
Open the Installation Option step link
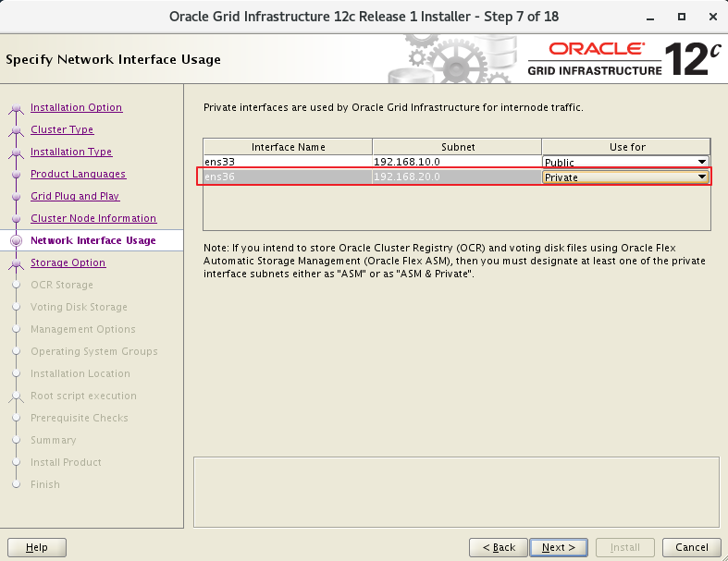[x=76, y=107]
